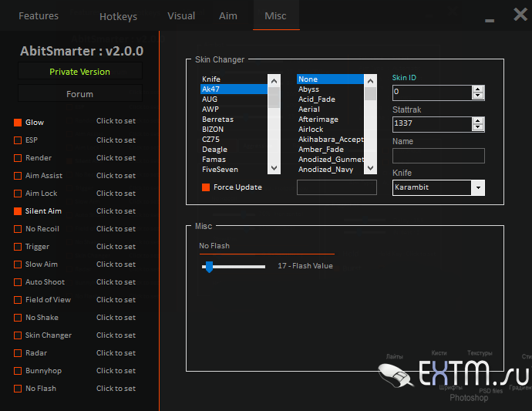Select None in the skin list
This screenshot has height=411, width=532.
(x=330, y=79)
